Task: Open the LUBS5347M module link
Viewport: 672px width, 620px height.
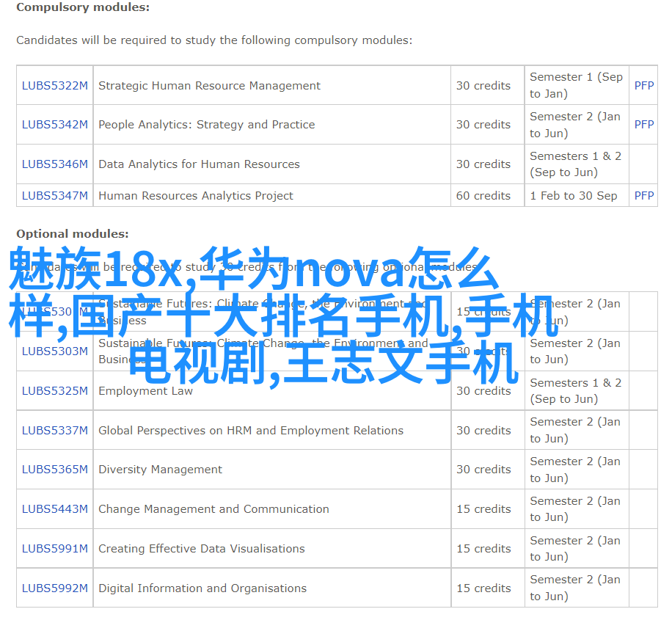Action: pos(55,195)
